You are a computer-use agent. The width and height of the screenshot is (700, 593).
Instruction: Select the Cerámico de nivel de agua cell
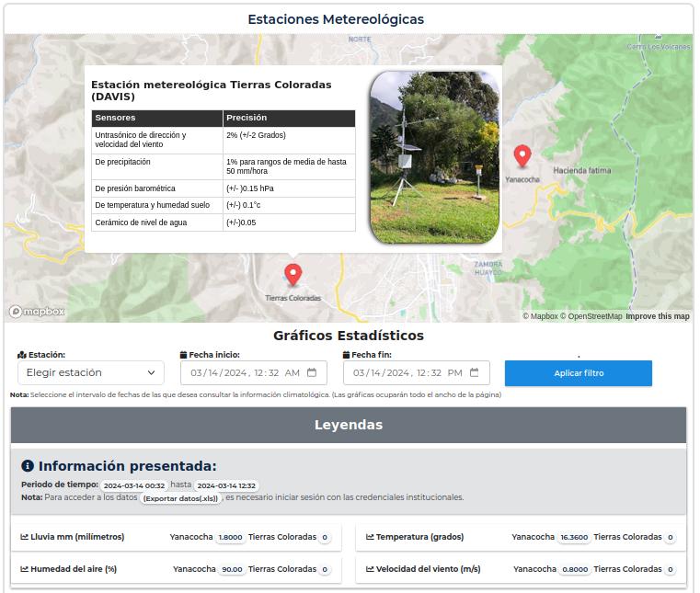pyautogui.click(x=157, y=222)
